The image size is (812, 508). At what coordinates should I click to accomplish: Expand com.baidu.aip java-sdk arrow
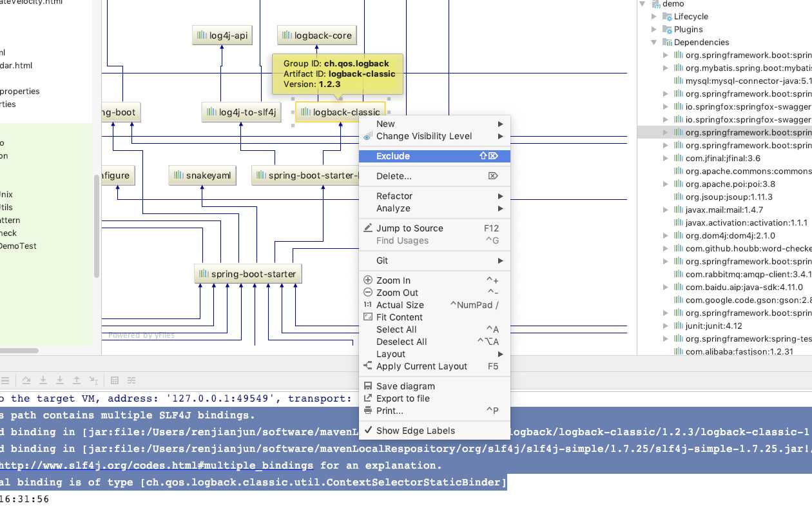click(x=666, y=288)
